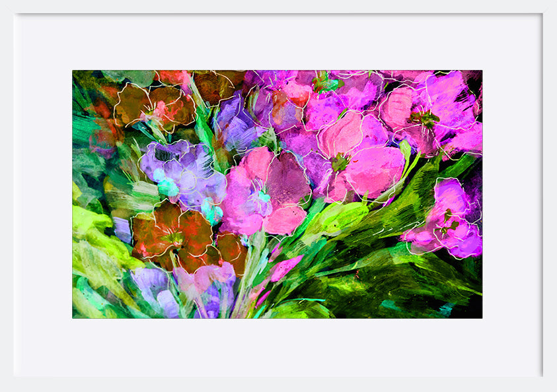Viewport: 557px width, 392px height.
Task: Select the green center of the middle pink flower
Action: [340, 161]
